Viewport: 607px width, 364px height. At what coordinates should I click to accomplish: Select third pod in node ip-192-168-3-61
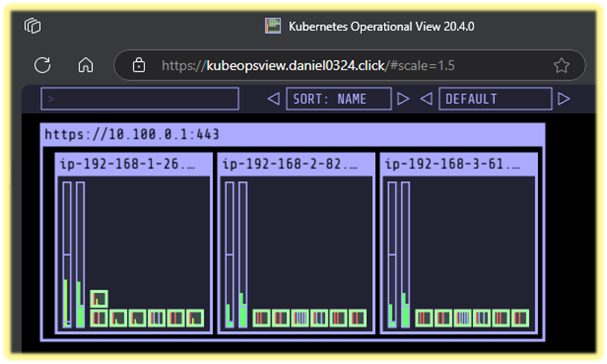463,319
